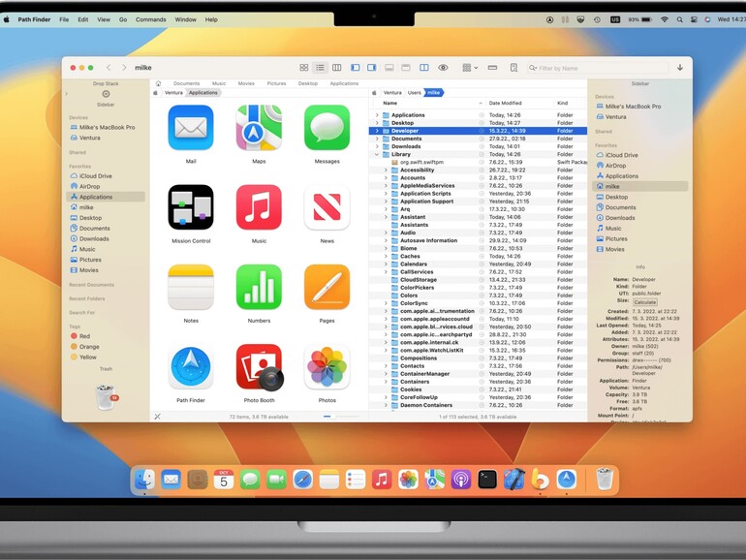This screenshot has width=746, height=560.
Task: Launch Terminal from the Dock
Action: 487,480
